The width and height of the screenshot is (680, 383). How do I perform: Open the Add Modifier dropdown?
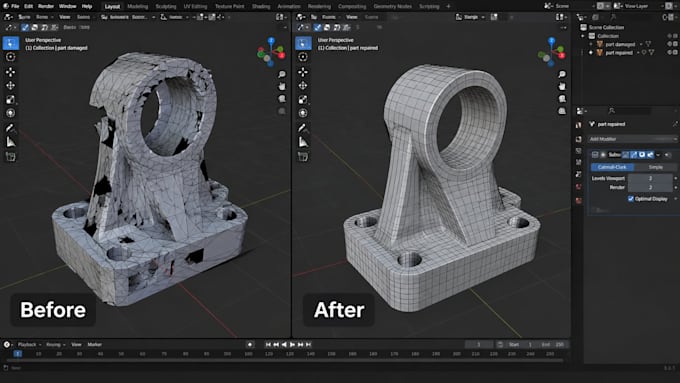coord(632,139)
